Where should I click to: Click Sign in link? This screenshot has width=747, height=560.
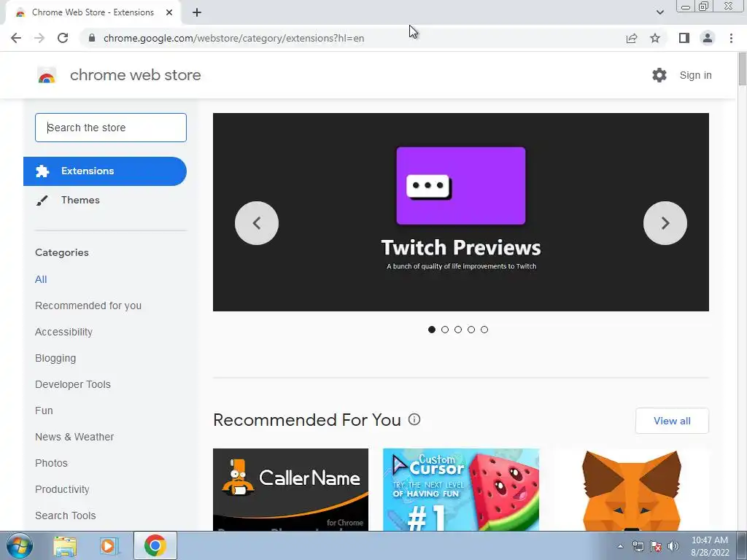(695, 75)
